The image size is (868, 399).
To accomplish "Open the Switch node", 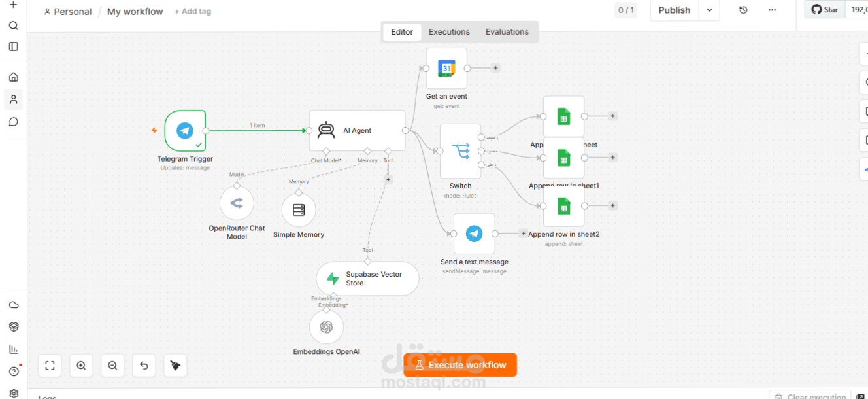I will [x=460, y=151].
